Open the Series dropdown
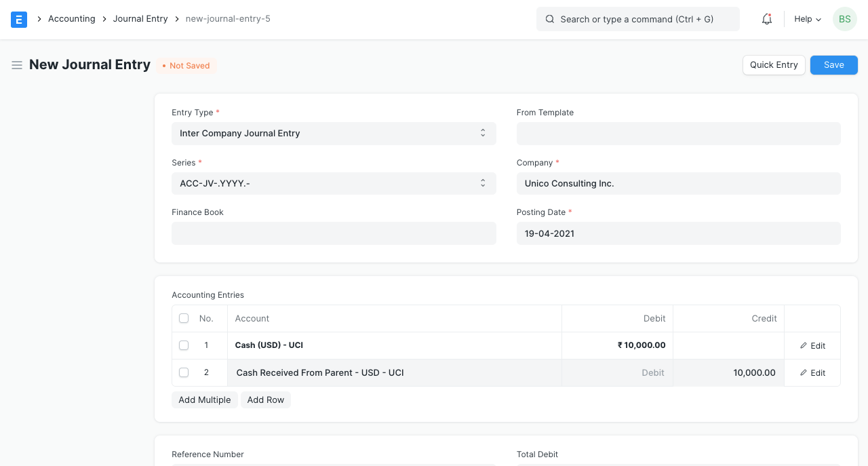Viewport: 868px width, 466px height. (x=334, y=183)
